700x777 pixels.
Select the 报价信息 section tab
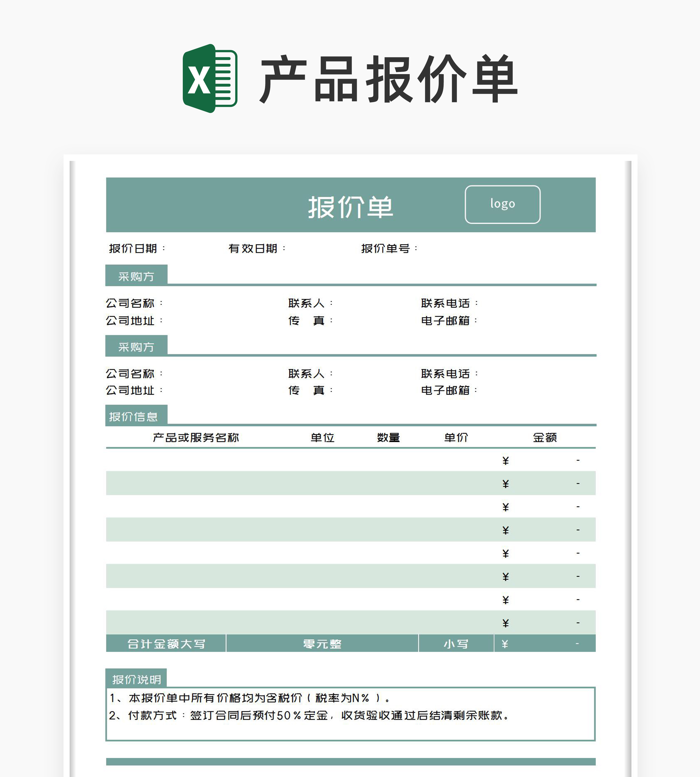pos(133,416)
